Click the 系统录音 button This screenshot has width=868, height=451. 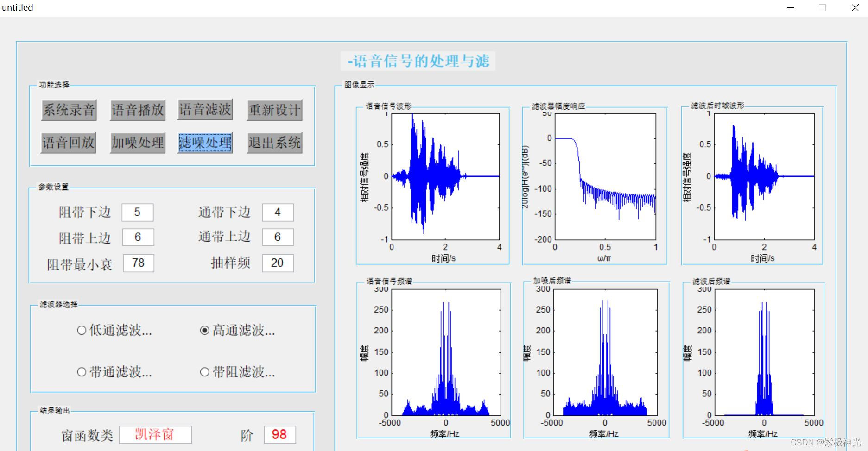(69, 110)
